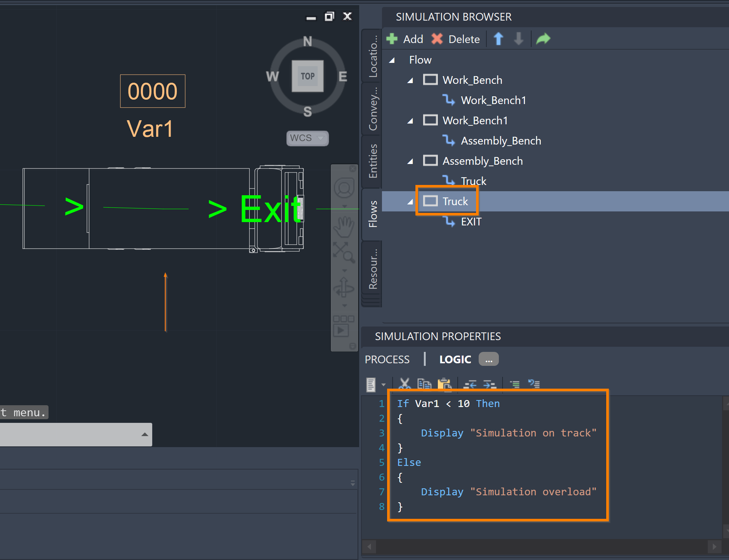Screen dimensions: 729x560
Task: Click code line 3 Display statement
Action: tap(508, 433)
